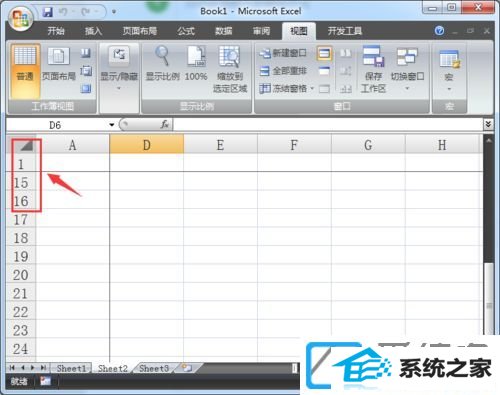Screen dimensions: 500x395
Task: Toggle the Split window button
Action: 324,53
